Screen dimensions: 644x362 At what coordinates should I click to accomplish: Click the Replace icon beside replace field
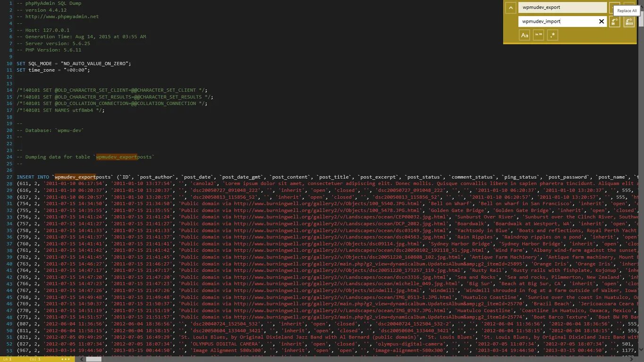(x=614, y=22)
